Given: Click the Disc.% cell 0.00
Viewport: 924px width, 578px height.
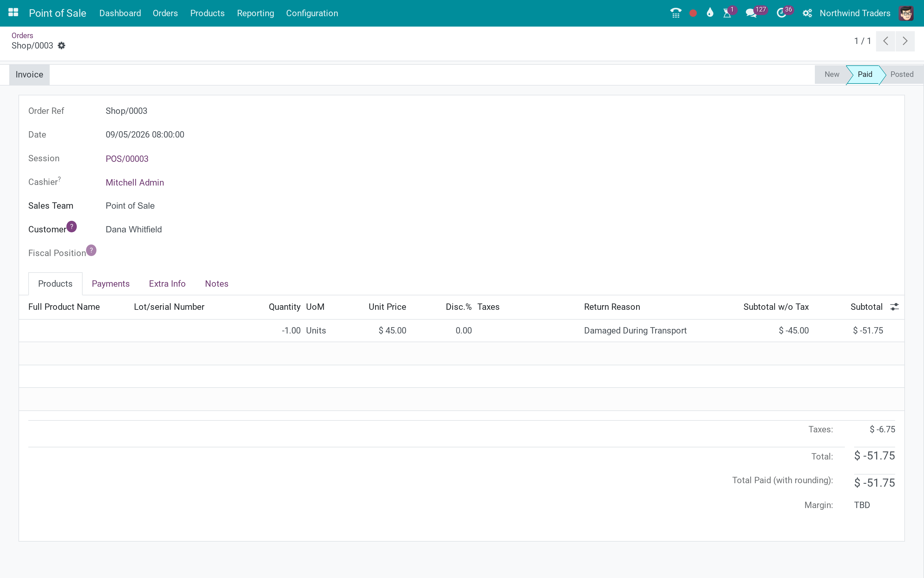Looking at the screenshot, I should (463, 330).
